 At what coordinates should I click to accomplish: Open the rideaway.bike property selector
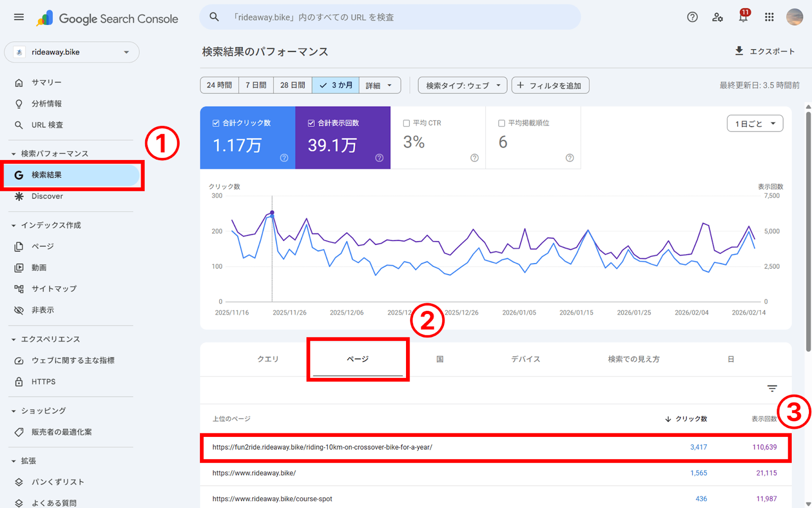point(72,52)
